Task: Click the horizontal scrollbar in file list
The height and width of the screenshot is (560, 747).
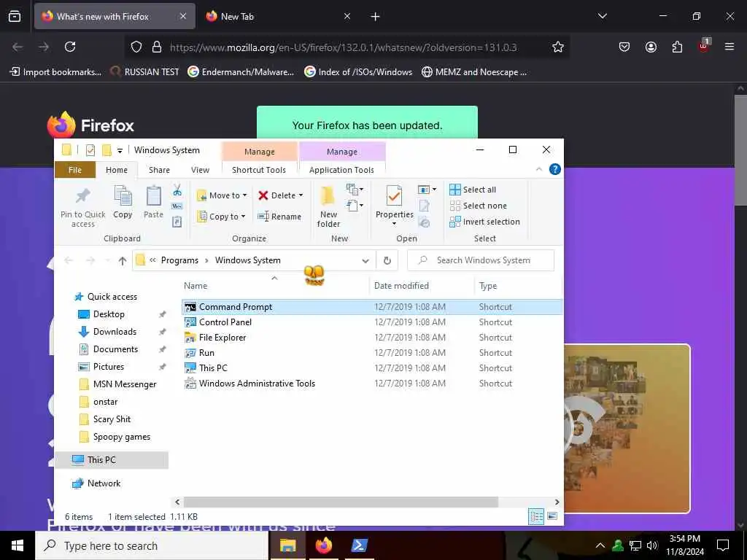Action: coord(341,502)
